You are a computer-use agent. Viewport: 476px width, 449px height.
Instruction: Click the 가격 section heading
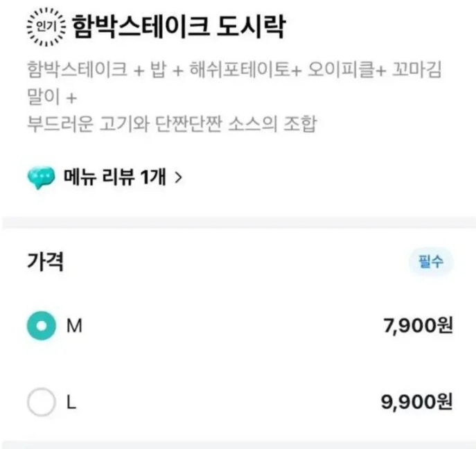click(x=46, y=261)
